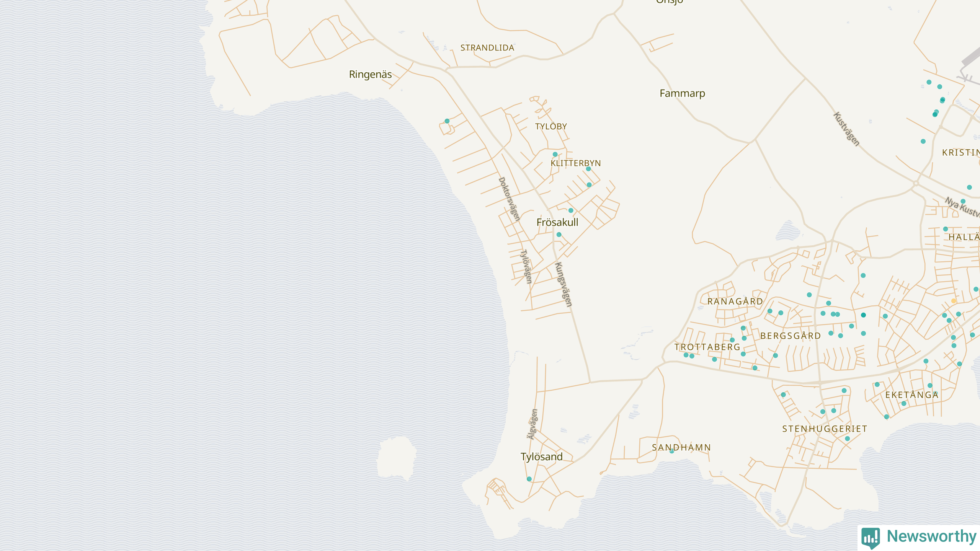Screen dimensions: 980x551
Task: Click the teal dot below Frösakull label
Action: pyautogui.click(x=559, y=235)
